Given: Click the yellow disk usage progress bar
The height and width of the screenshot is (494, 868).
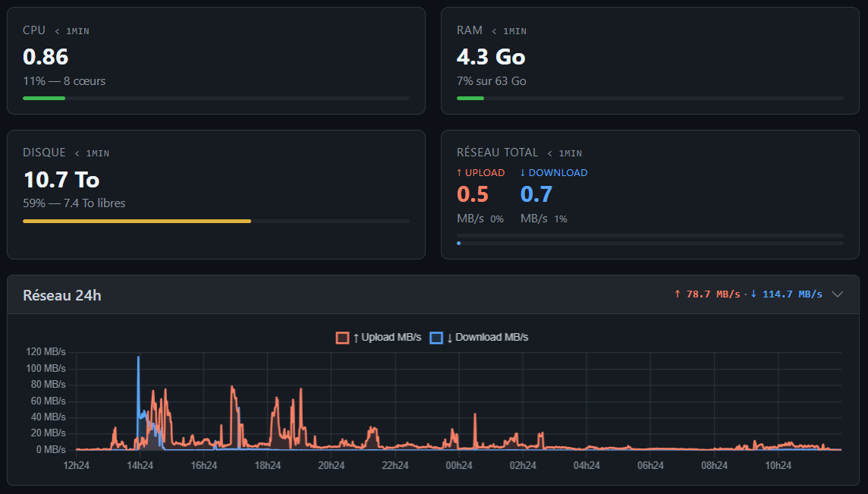Looking at the screenshot, I should click(137, 221).
